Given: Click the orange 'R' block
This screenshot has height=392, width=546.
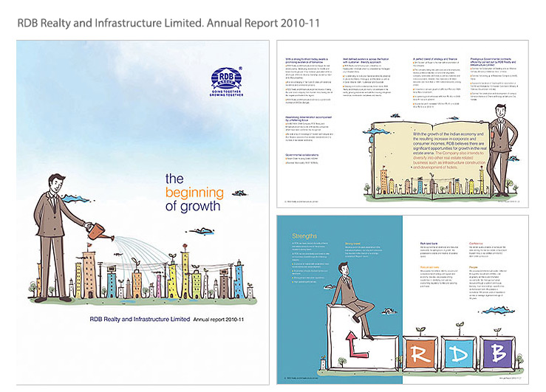Looking at the screenshot, I should point(420,354).
